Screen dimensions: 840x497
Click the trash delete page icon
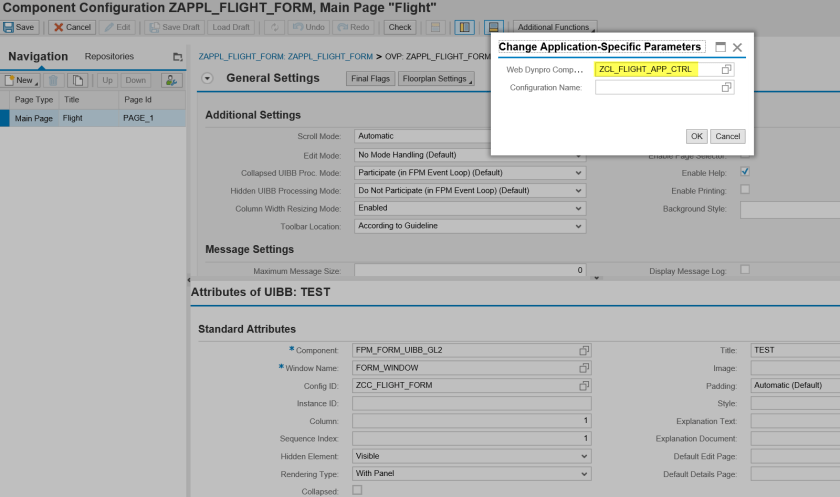tap(54, 80)
